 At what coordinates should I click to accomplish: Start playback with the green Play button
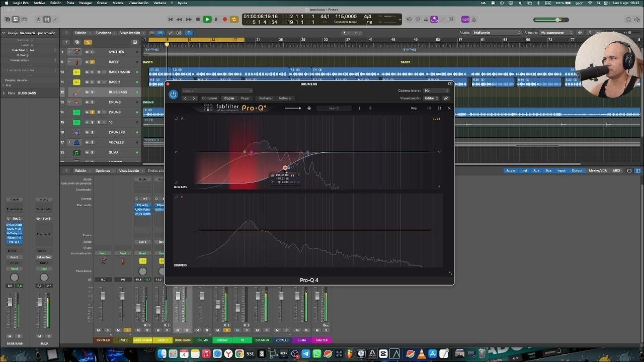(x=207, y=20)
